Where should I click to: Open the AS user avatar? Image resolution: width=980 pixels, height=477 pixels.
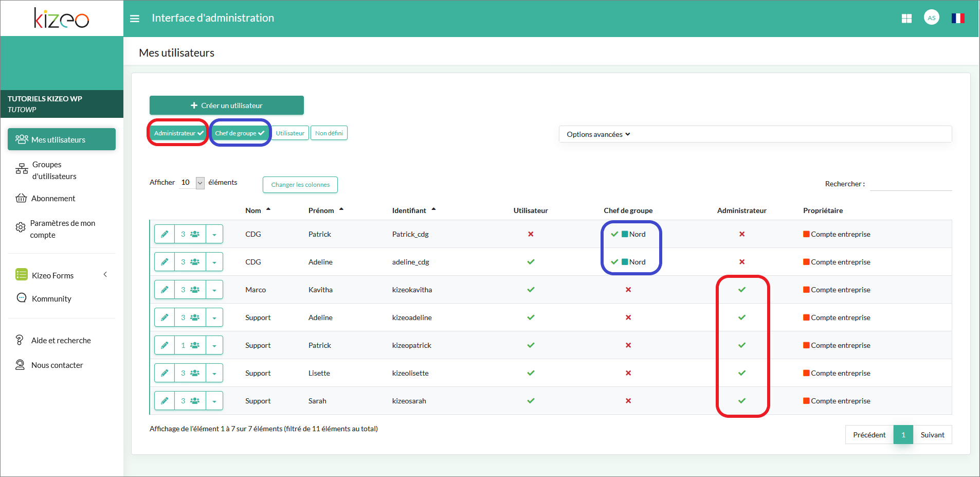pos(932,17)
